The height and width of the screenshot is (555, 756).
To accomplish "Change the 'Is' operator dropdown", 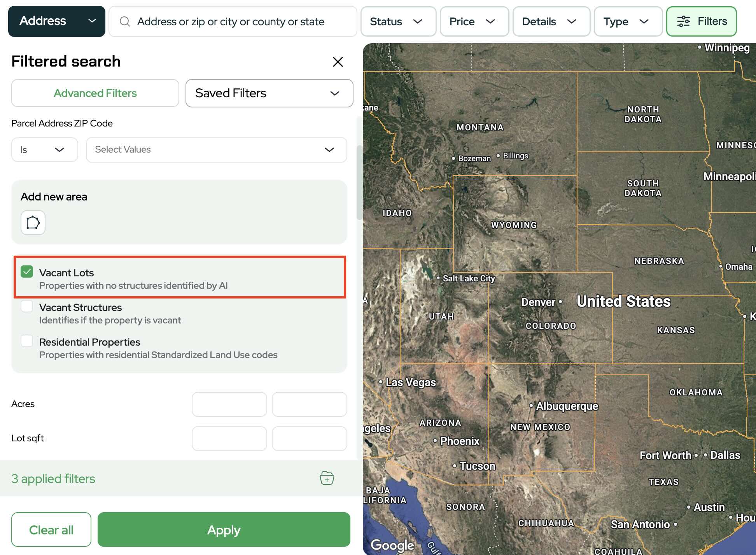I will pos(44,149).
